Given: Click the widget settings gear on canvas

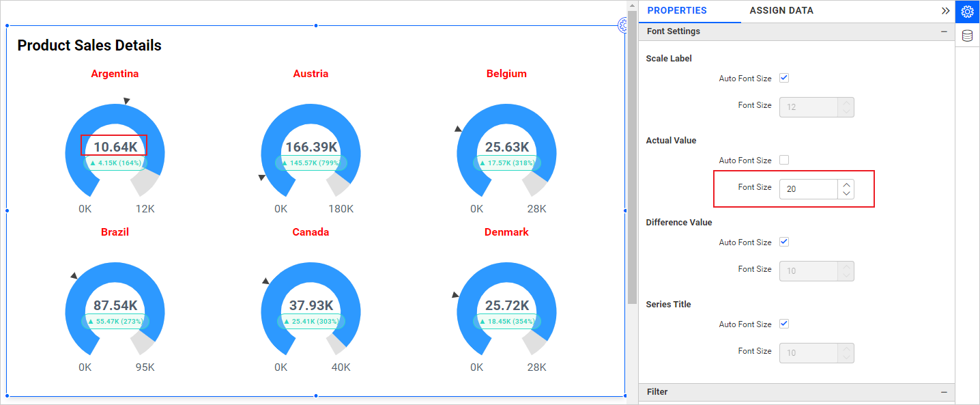Looking at the screenshot, I should 622,26.
